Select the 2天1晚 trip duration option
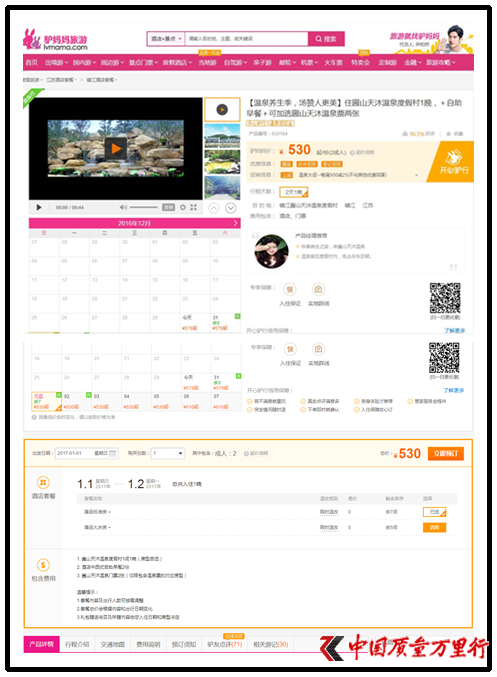Screen dimensions: 497x677 point(294,192)
